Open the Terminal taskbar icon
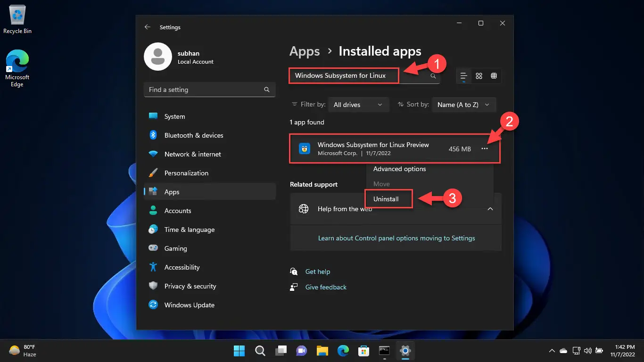The height and width of the screenshot is (362, 644). [x=384, y=351]
